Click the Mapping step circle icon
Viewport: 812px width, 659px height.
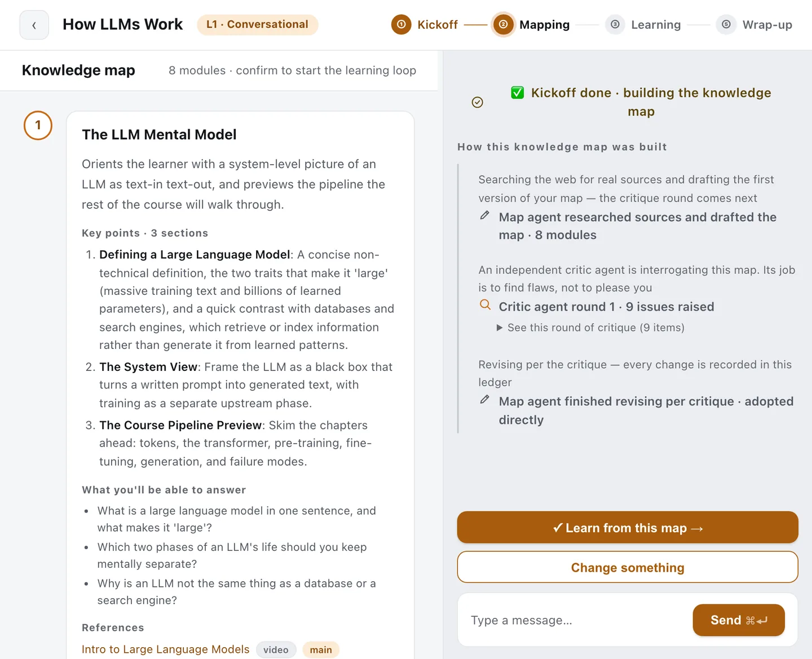click(504, 24)
